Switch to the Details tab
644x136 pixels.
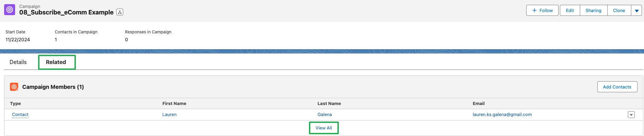click(18, 62)
